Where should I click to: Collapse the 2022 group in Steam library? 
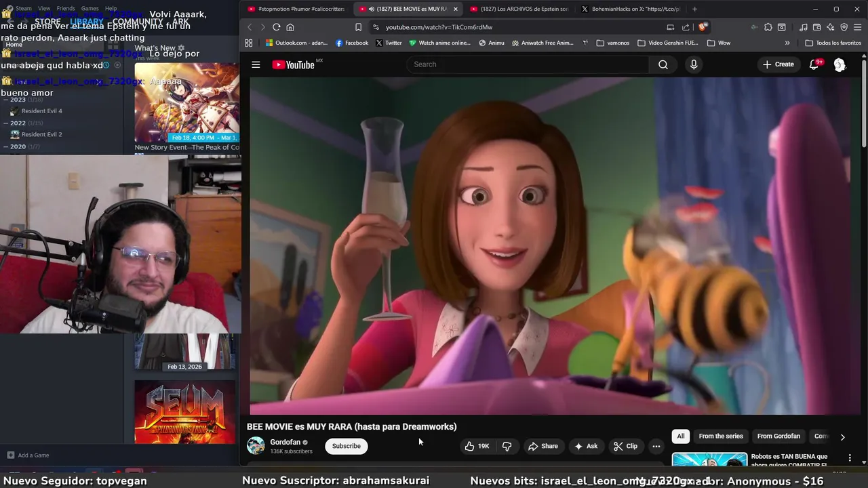pos(6,123)
